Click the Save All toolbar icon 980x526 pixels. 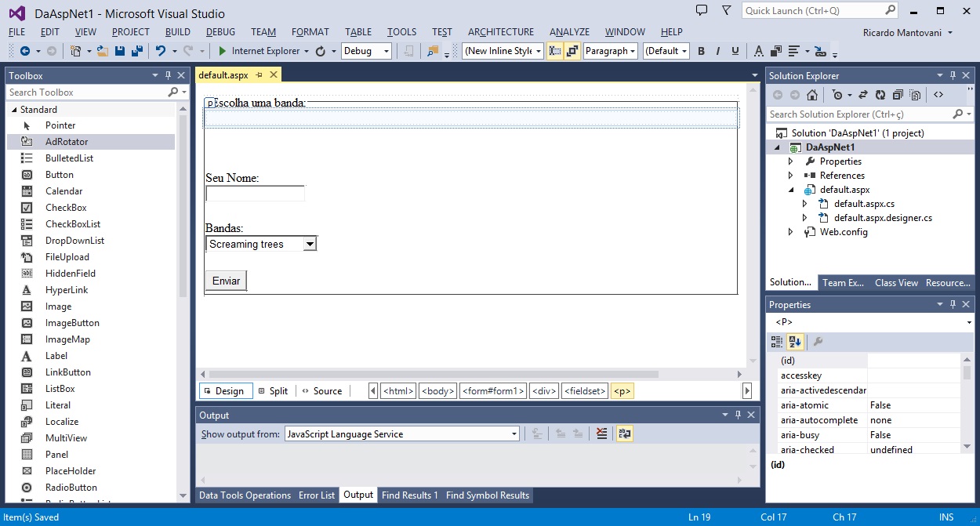pos(137,51)
